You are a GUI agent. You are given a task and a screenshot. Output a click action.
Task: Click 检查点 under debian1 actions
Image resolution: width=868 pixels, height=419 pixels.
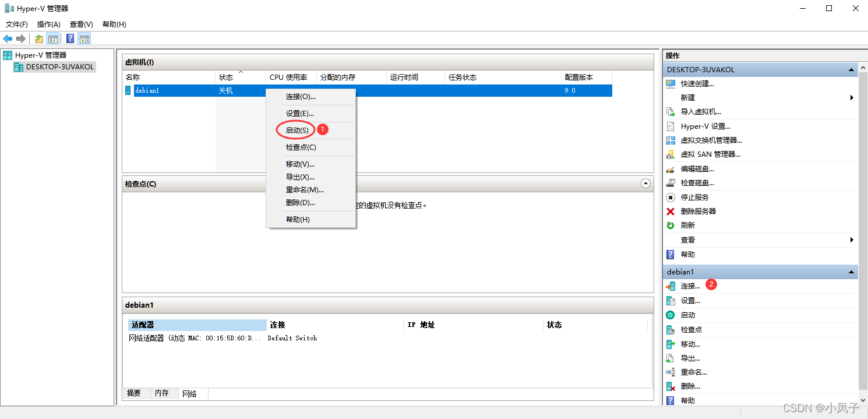pos(691,330)
